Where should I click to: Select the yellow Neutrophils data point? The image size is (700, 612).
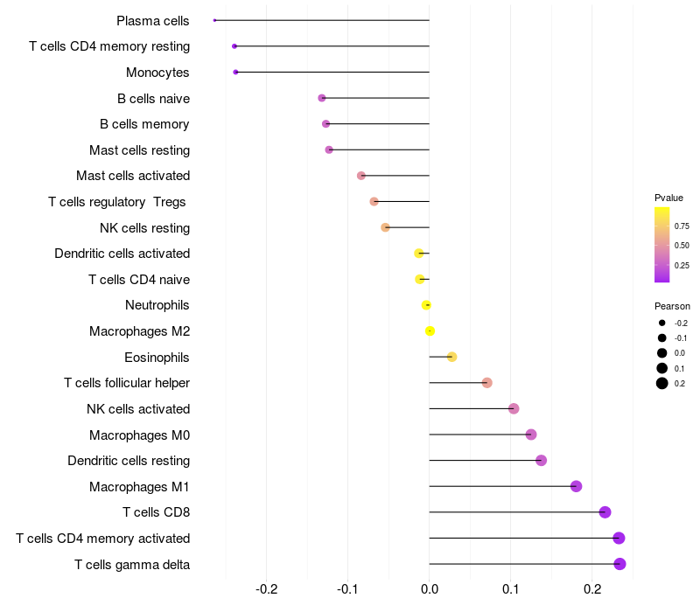(426, 305)
